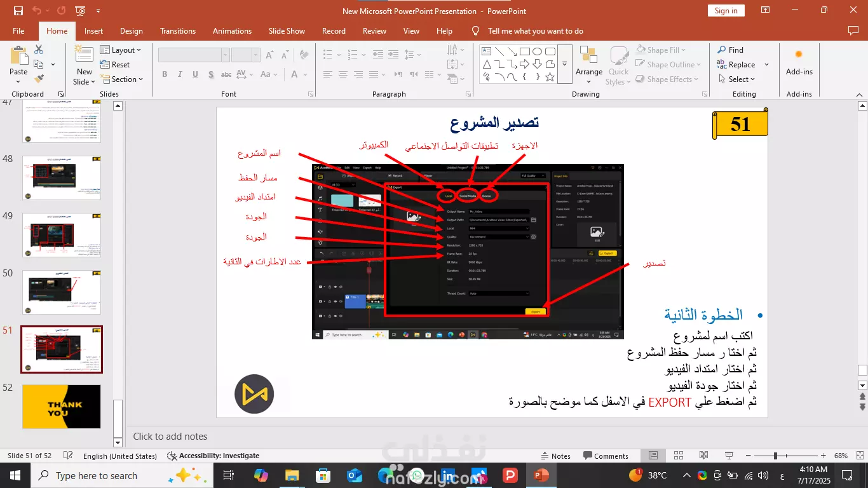Screen dimensions: 868x488
Task: Open the Add-ins button
Action: click(x=799, y=62)
